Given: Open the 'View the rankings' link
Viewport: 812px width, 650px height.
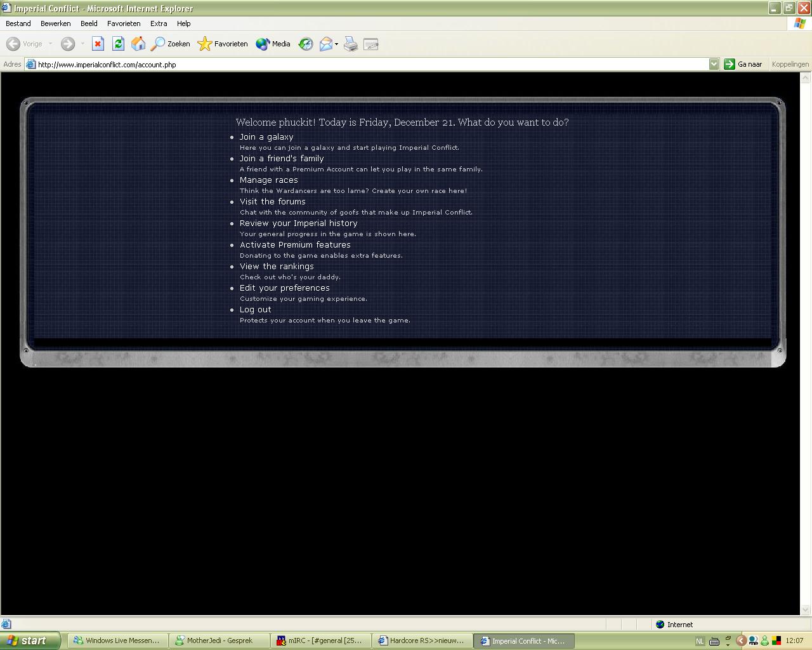Looking at the screenshot, I should point(277,267).
